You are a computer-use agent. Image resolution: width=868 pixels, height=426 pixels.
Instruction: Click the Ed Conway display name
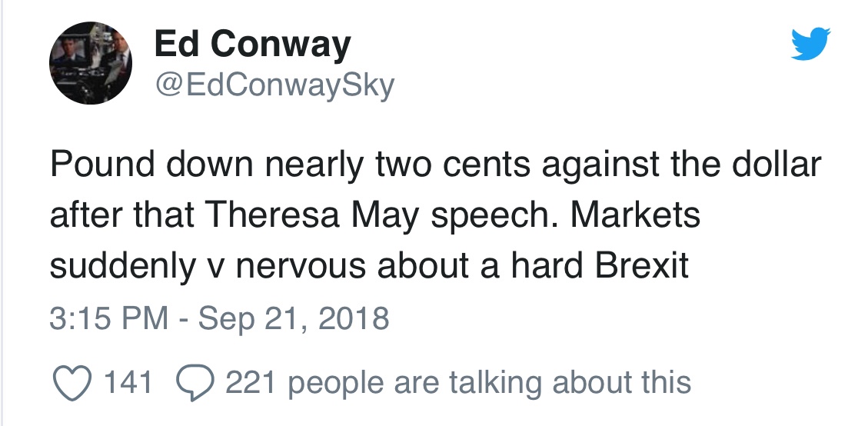pyautogui.click(x=252, y=44)
